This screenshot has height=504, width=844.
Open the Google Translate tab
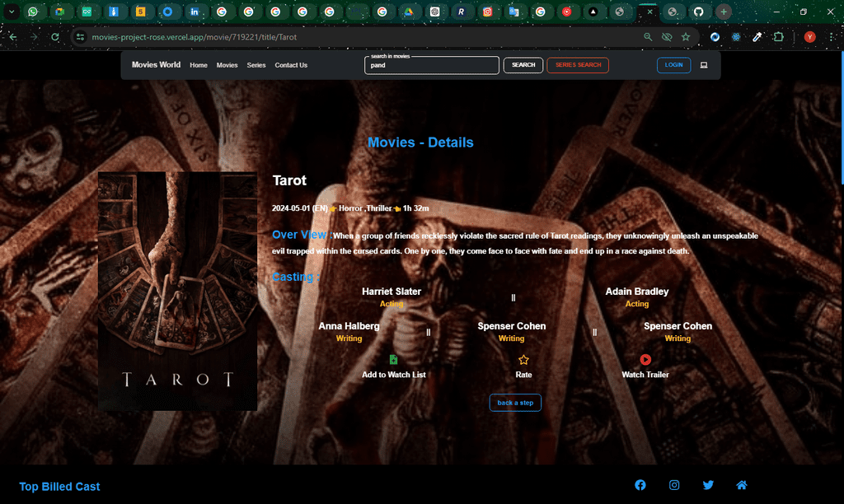point(514,12)
